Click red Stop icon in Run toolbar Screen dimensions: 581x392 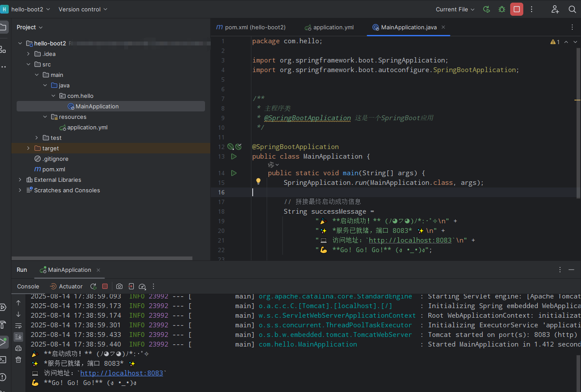coord(105,286)
